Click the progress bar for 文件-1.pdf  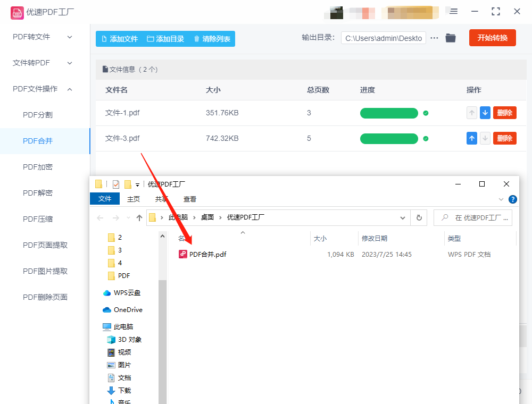[x=389, y=113]
